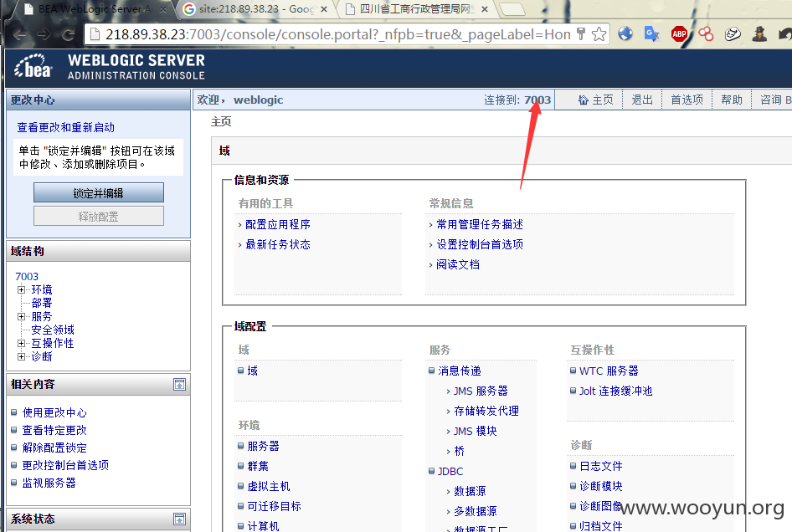Close the site:218.89.38.23 Google tab

point(324,9)
